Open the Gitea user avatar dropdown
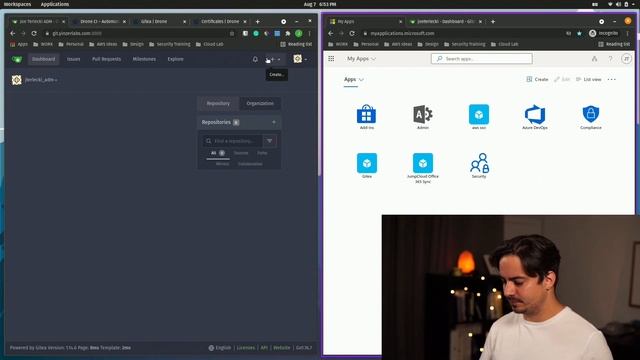 coord(300,59)
